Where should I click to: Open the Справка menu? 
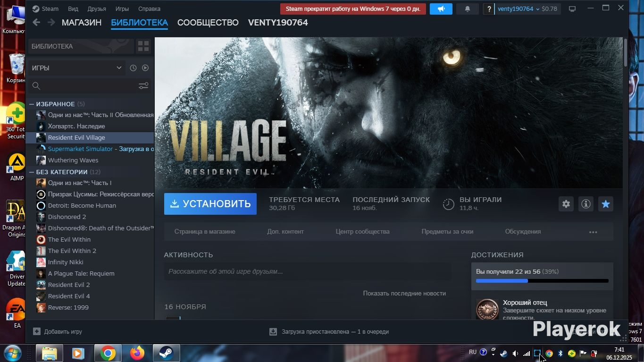pyautogui.click(x=149, y=9)
